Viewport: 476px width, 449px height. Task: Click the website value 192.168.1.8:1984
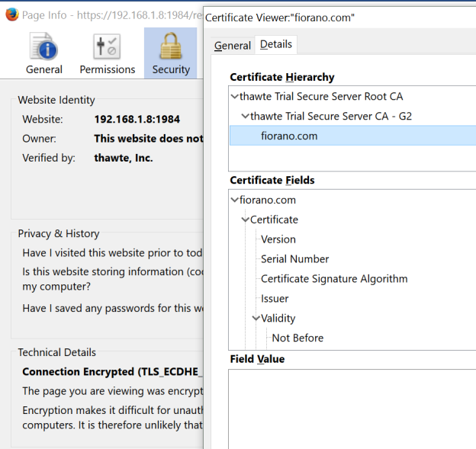coord(137,119)
